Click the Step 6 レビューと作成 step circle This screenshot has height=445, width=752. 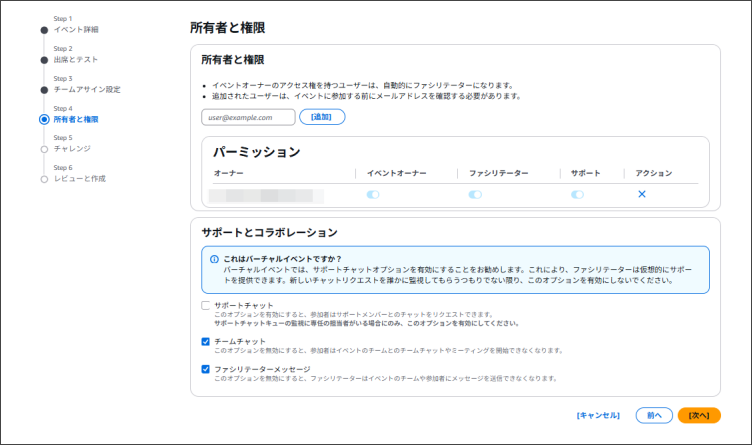44,179
